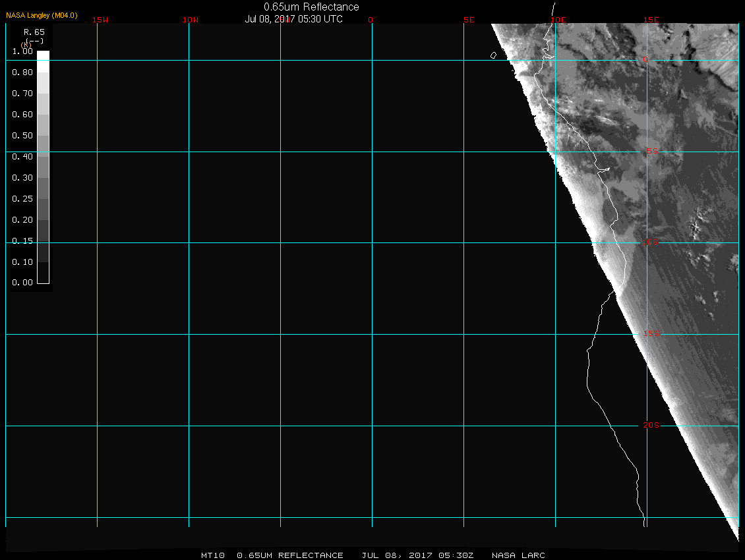This screenshot has height=560, width=745.
Task: Click the '10S' latitude label
Action: [651, 242]
